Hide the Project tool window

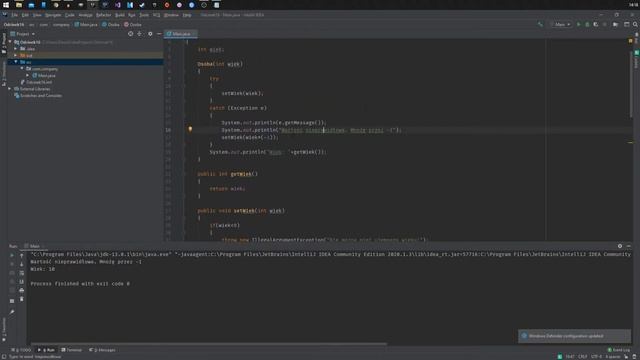point(159,34)
